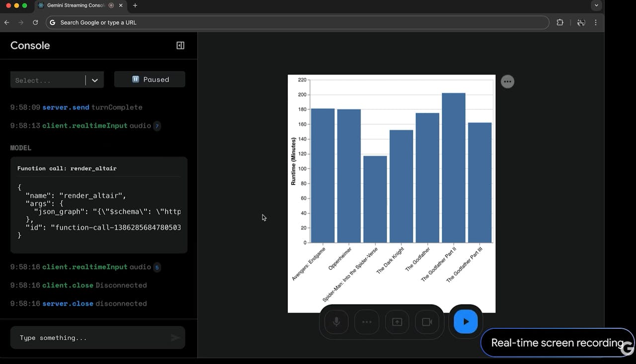Viewport: 636px width, 364px height.
Task: Open the tab search dropdown arrow
Action: [x=596, y=5]
